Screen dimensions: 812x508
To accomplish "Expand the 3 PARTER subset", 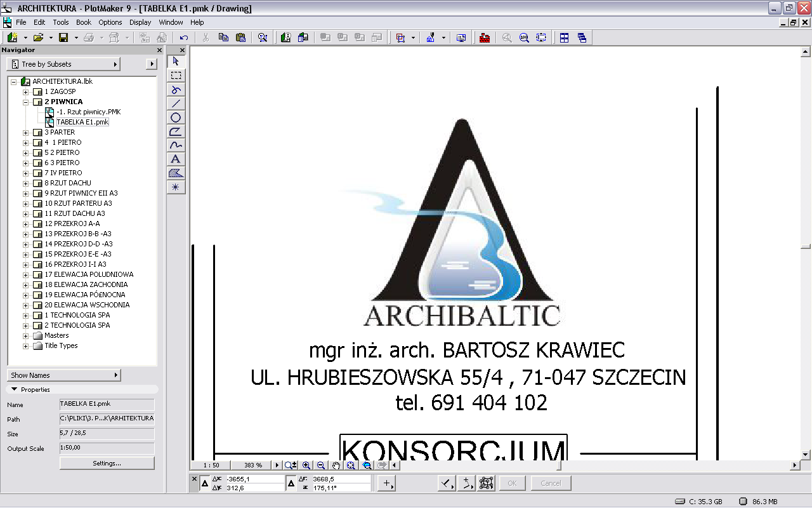I will coord(26,132).
